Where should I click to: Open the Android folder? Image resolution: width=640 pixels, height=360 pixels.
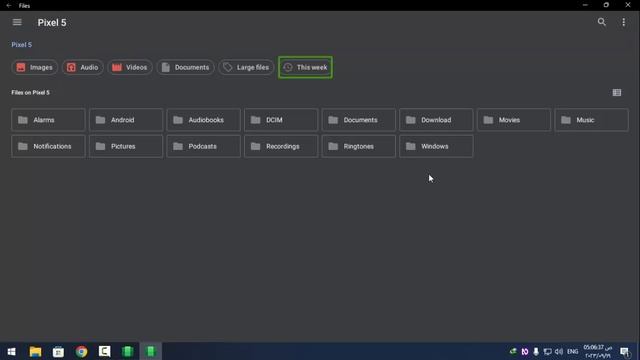pos(126,120)
